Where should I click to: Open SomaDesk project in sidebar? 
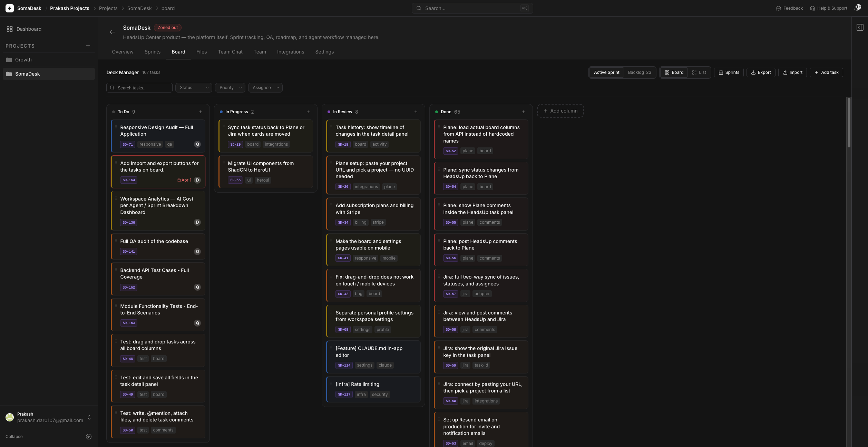[x=49, y=74]
